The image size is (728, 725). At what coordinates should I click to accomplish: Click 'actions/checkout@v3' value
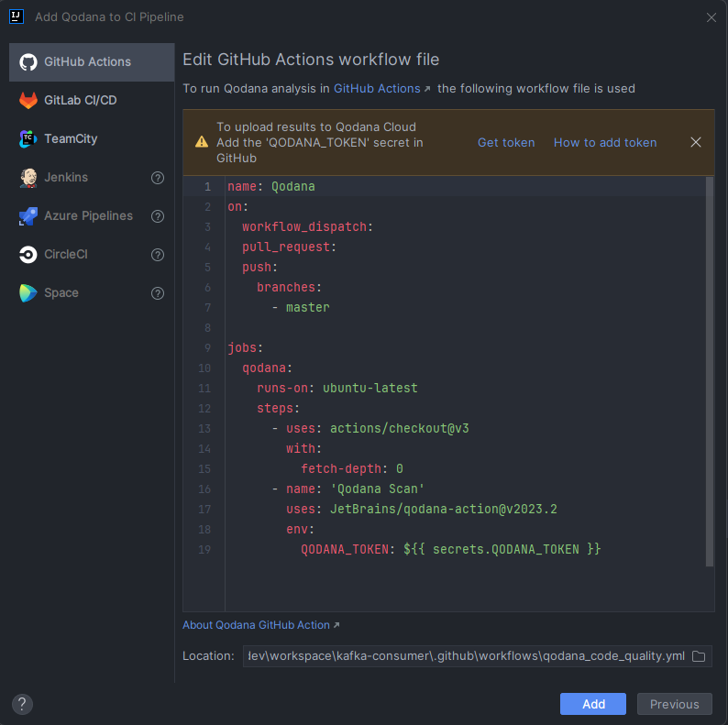tap(399, 429)
